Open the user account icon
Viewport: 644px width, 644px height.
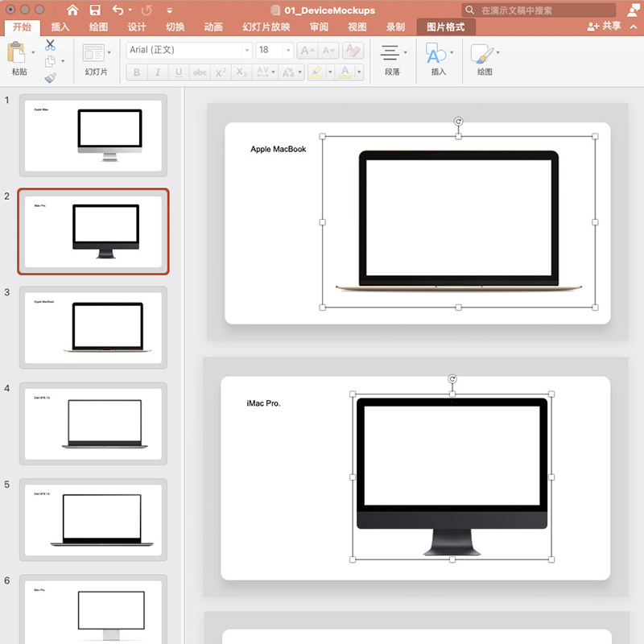(x=634, y=10)
